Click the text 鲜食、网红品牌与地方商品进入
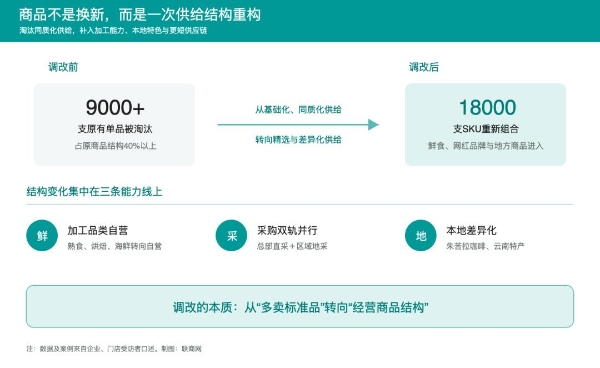 pos(486,146)
